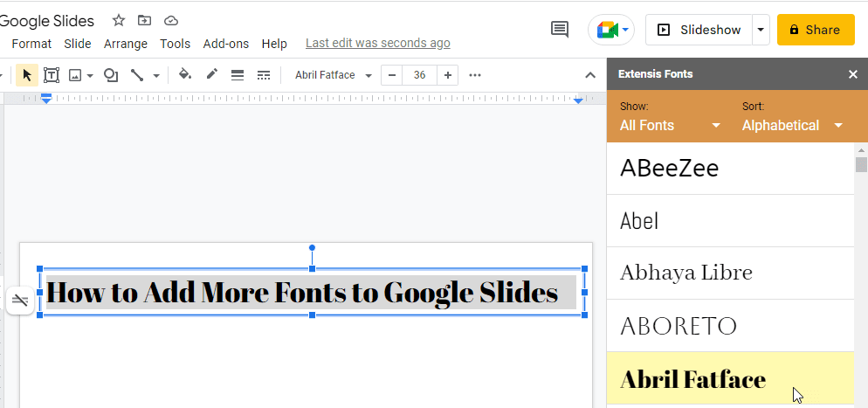Increase the font size
The height and width of the screenshot is (408, 868).
click(448, 75)
